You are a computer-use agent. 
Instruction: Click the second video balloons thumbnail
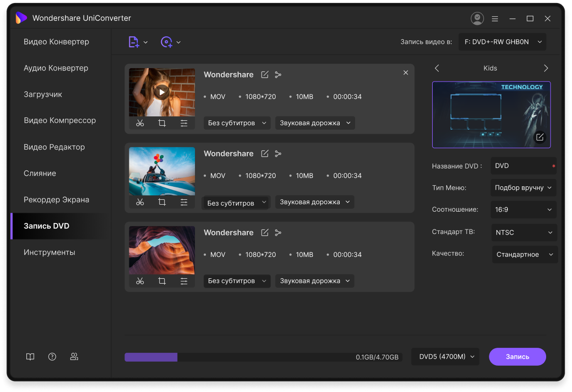coord(162,171)
